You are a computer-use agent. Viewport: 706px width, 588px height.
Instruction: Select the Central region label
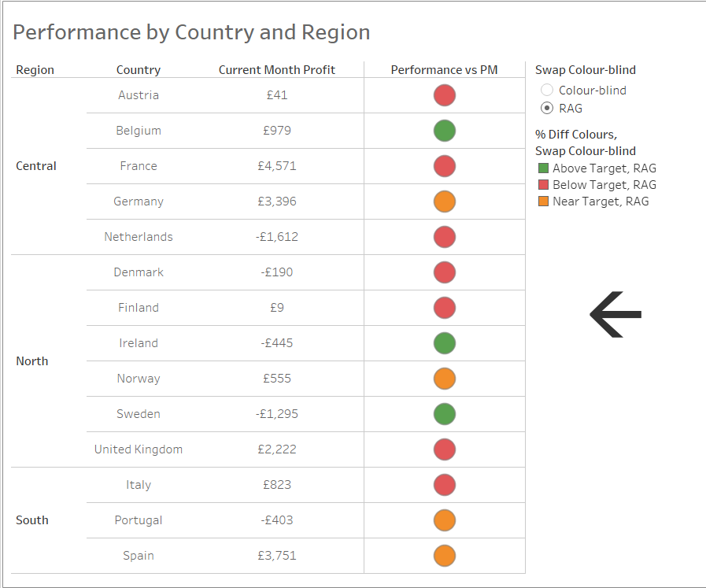(x=36, y=166)
